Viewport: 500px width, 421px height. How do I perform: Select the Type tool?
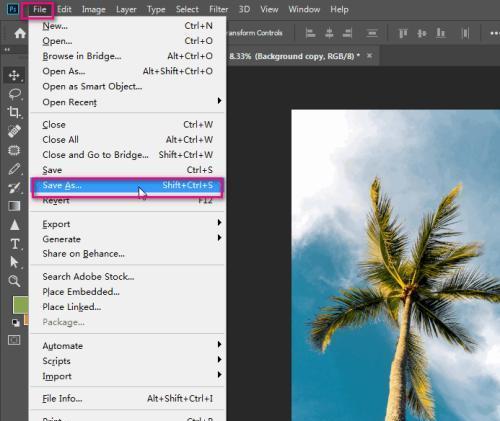tap(14, 244)
